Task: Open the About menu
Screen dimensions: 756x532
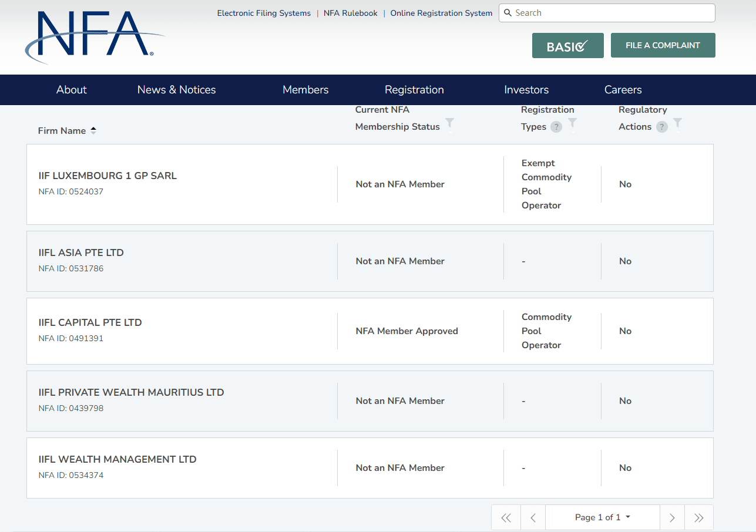Action: point(72,90)
